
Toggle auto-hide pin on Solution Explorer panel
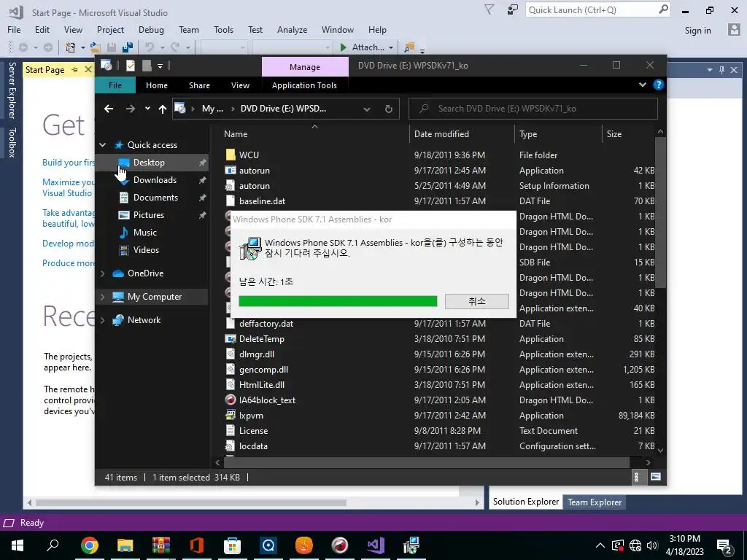(721, 69)
